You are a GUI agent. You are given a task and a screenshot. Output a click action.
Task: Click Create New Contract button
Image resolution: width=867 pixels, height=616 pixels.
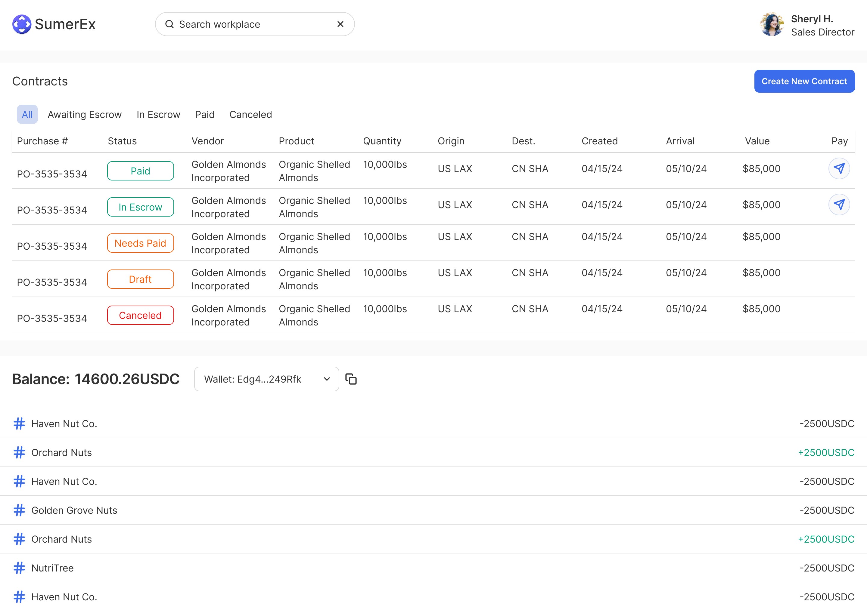pos(804,81)
